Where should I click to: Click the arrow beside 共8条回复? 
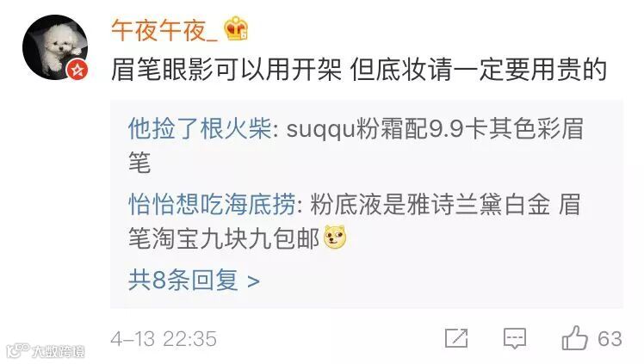[254, 281]
